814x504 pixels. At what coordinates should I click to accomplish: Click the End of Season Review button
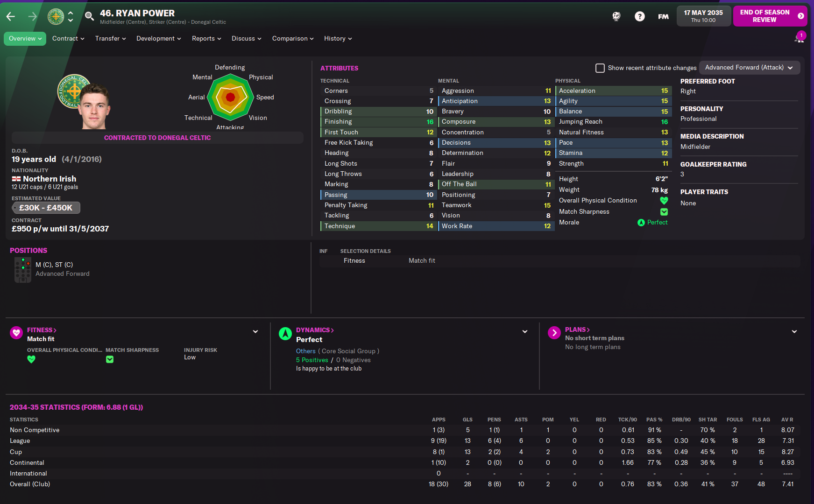770,16
